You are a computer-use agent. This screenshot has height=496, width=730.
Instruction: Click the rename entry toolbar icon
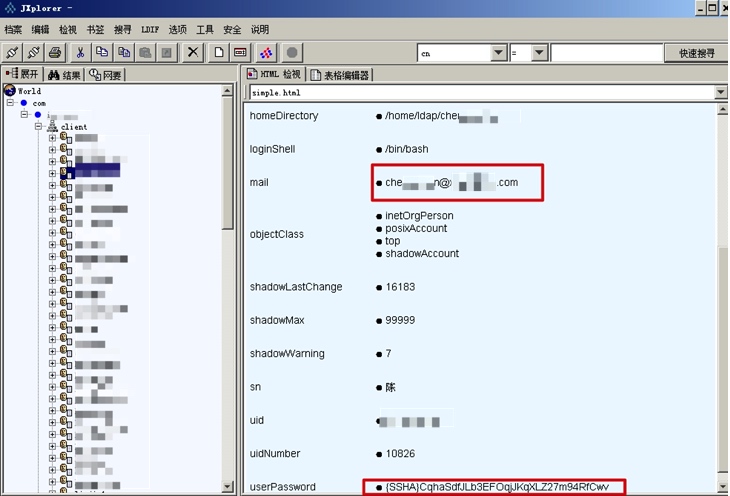(x=240, y=52)
